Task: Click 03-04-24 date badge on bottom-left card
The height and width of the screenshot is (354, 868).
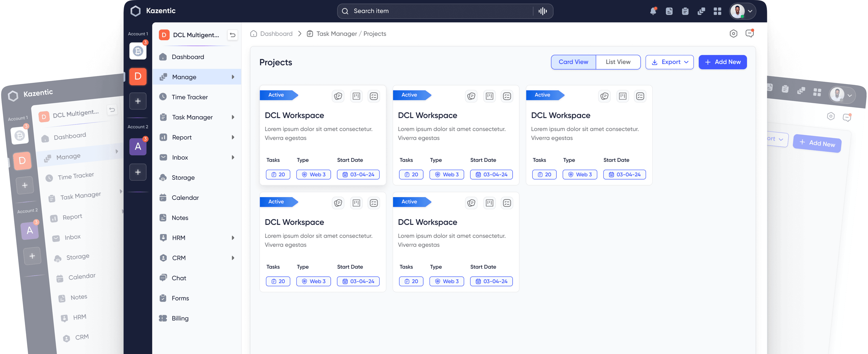Action: (x=358, y=281)
